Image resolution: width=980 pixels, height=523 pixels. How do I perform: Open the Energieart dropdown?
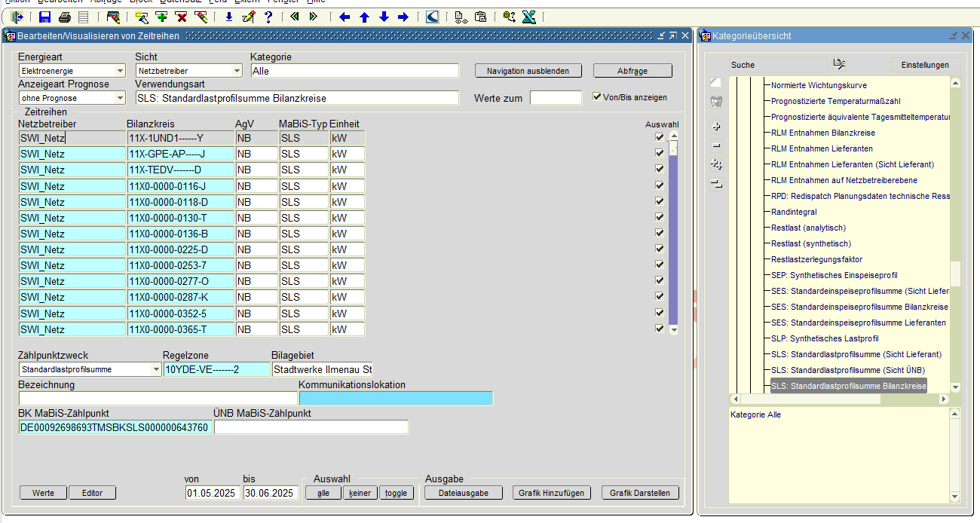point(120,71)
